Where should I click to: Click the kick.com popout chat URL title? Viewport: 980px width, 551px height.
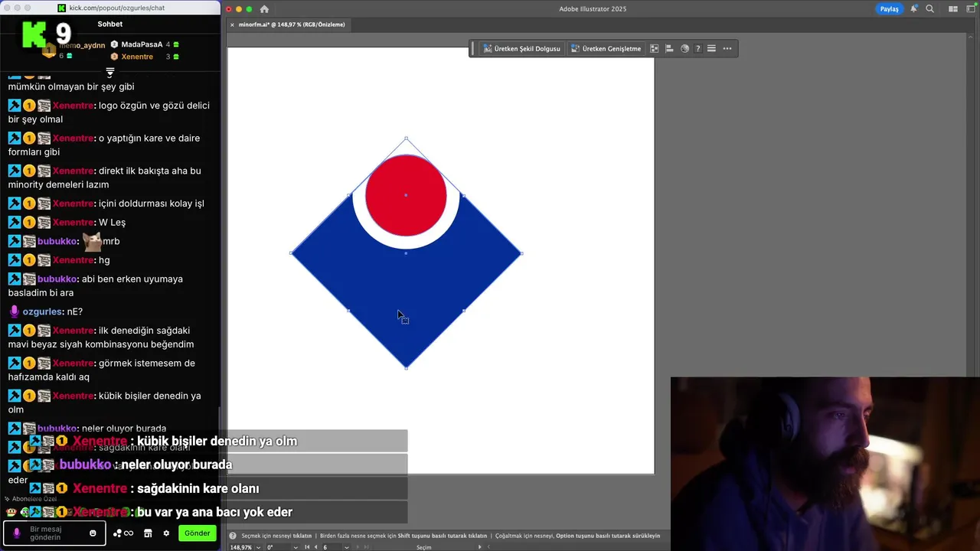[116, 8]
